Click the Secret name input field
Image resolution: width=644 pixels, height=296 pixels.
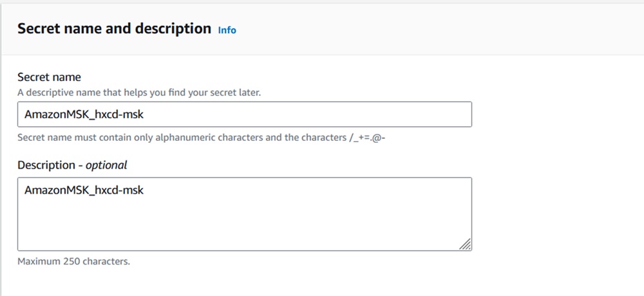244,114
